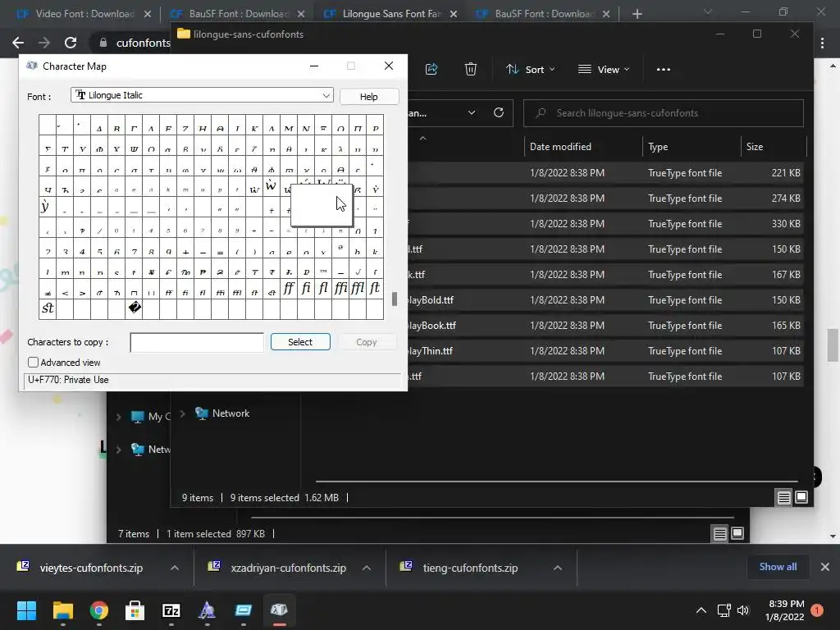Screen dimensions: 840x630
Task: Sort by Date modified column header
Action: click(560, 147)
